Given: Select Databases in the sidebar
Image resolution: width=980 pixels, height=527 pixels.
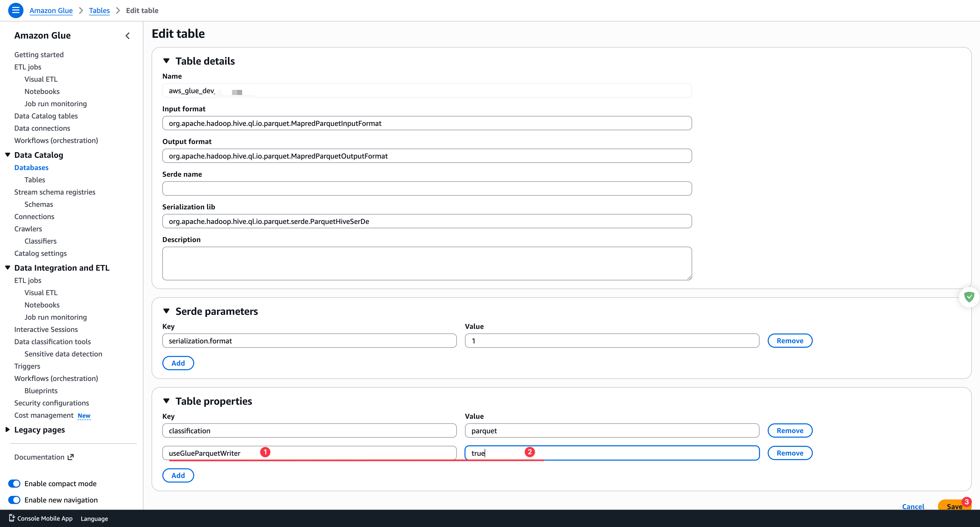Looking at the screenshot, I should tap(31, 167).
